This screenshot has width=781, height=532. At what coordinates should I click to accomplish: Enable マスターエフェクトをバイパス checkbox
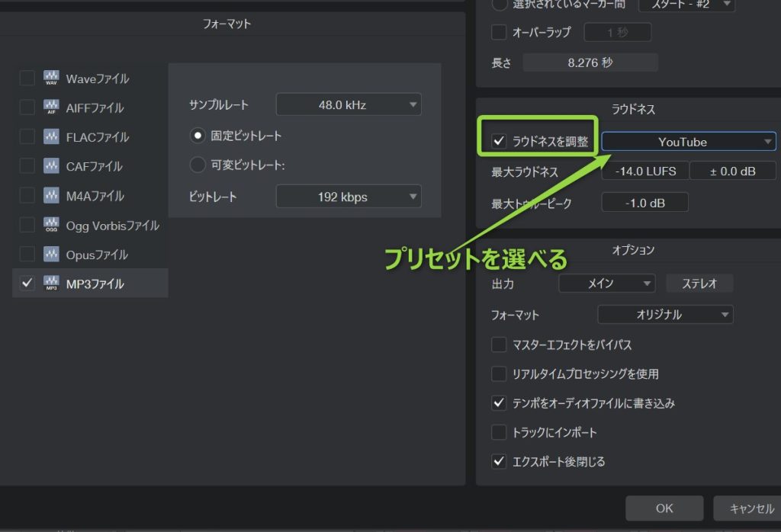[x=499, y=345]
